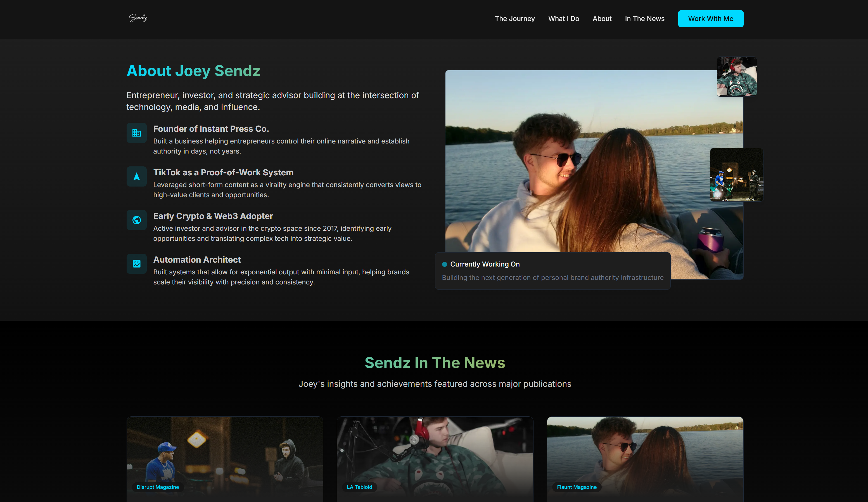Click the About Joey Sendz heading
868x502 pixels.
tap(193, 71)
